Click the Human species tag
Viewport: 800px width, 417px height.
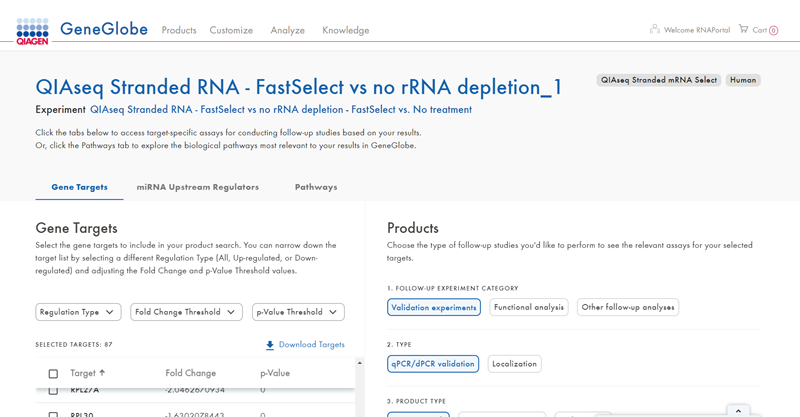tap(743, 80)
